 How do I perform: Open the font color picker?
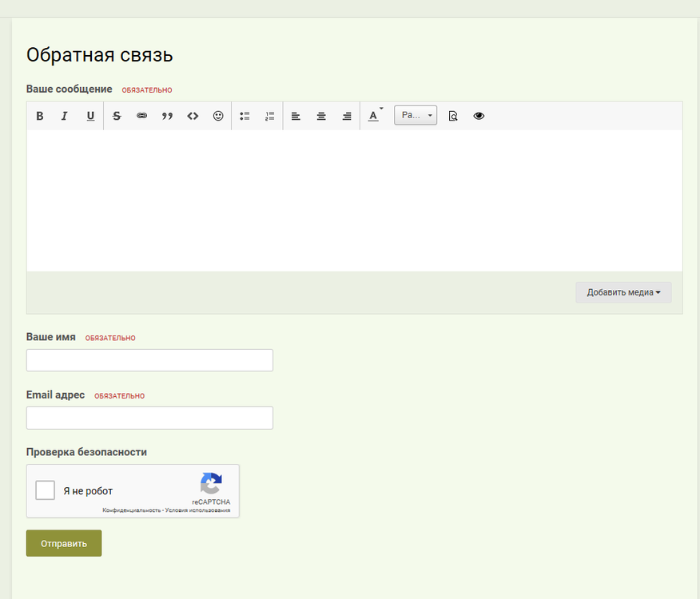coord(373,116)
